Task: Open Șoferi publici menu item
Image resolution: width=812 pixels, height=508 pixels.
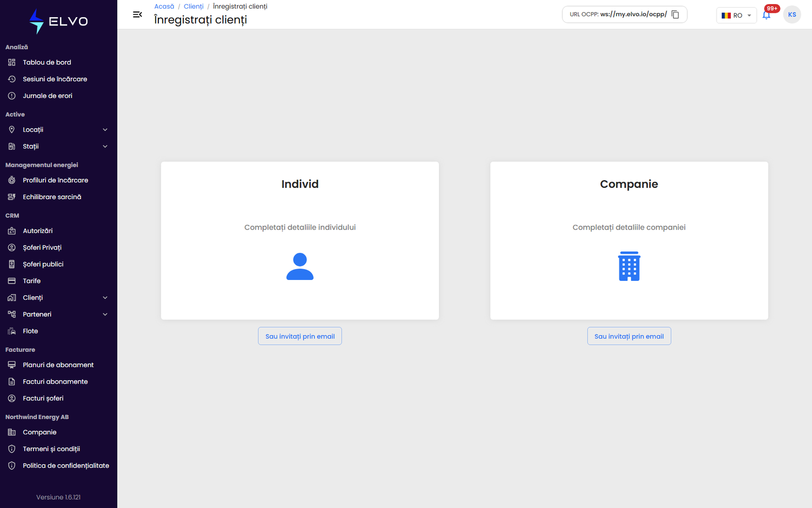Action: [x=58, y=264]
